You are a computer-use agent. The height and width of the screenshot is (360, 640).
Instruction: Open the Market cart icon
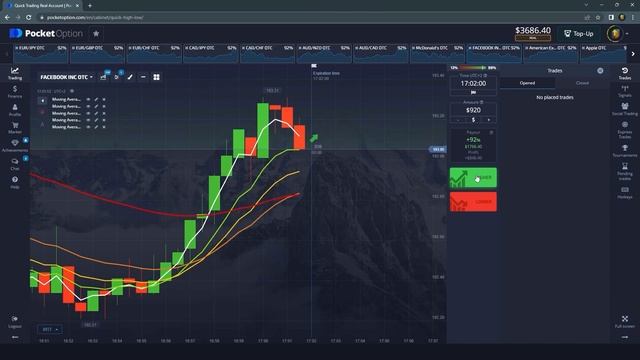pos(15,128)
